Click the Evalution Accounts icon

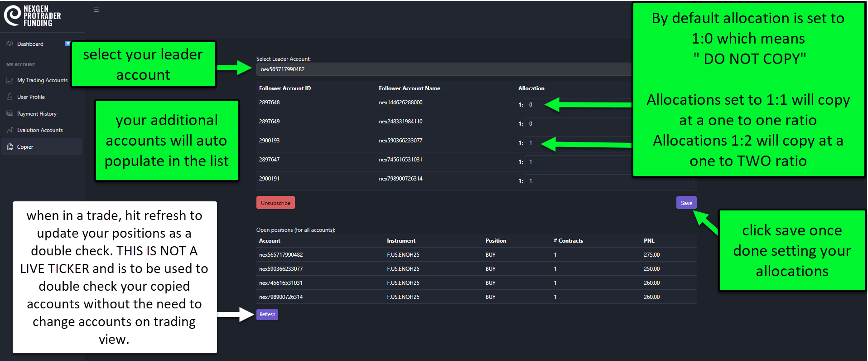[x=10, y=130]
